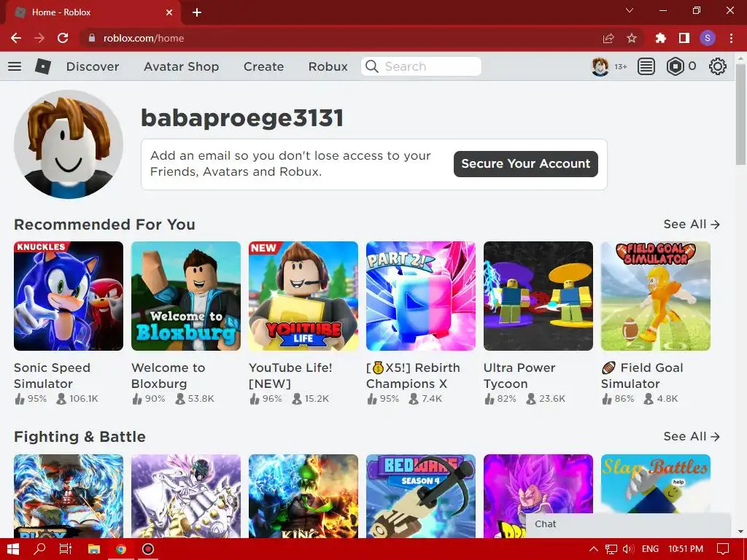Open Windows Start menu
The image size is (747, 560).
(13, 549)
